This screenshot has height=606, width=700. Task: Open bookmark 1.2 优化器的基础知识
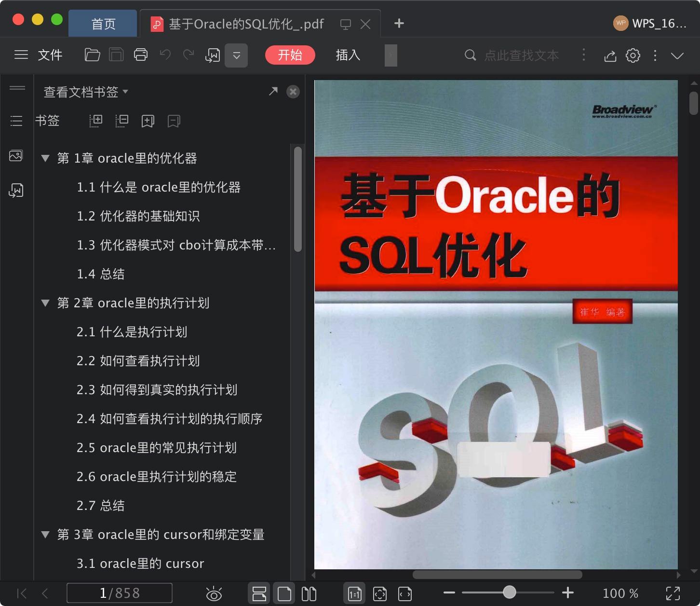138,216
